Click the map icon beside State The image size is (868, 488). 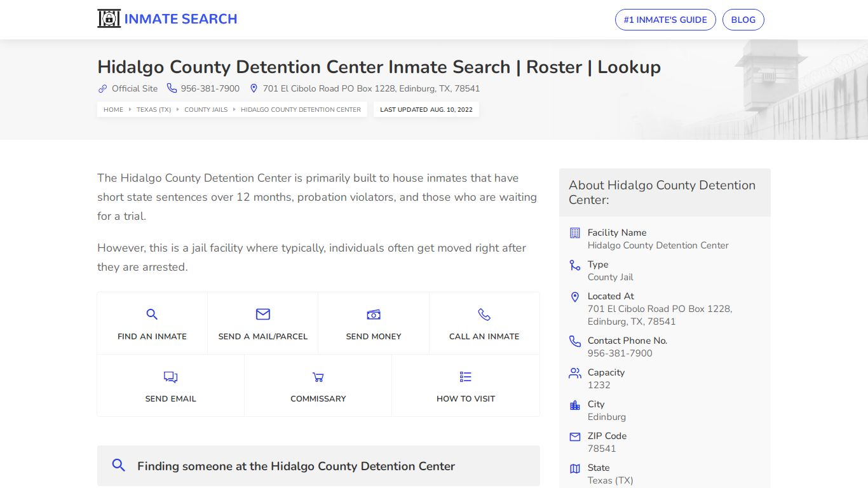tap(575, 468)
